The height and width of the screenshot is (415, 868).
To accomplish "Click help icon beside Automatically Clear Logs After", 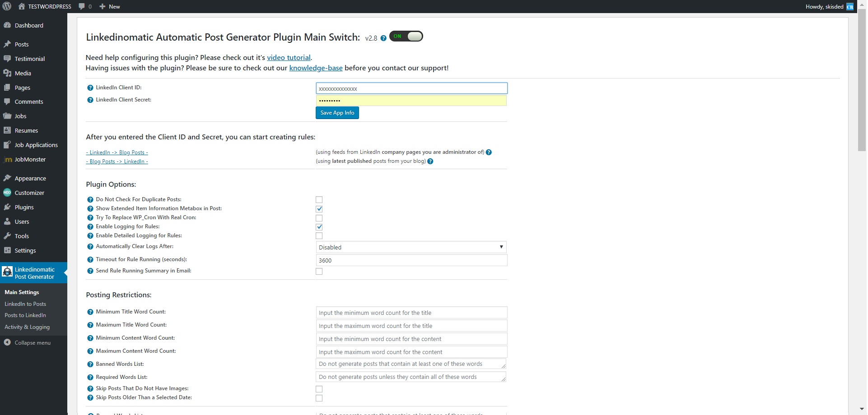I will pyautogui.click(x=90, y=247).
